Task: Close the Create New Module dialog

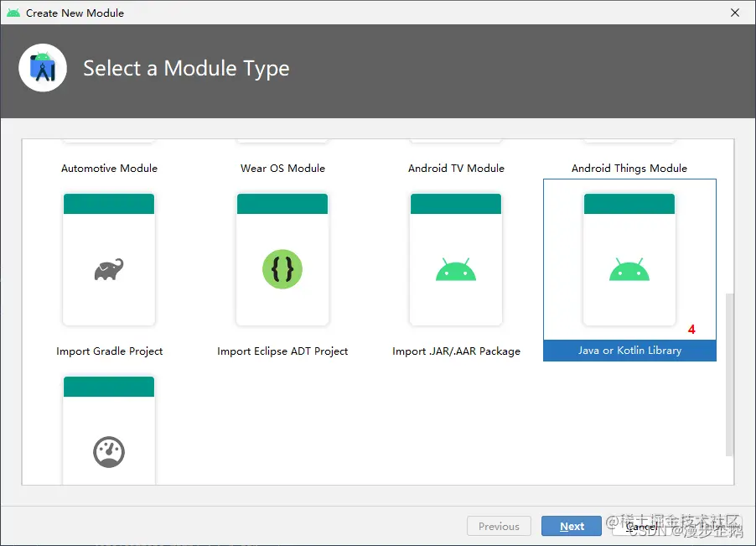Action: pyautogui.click(x=735, y=13)
